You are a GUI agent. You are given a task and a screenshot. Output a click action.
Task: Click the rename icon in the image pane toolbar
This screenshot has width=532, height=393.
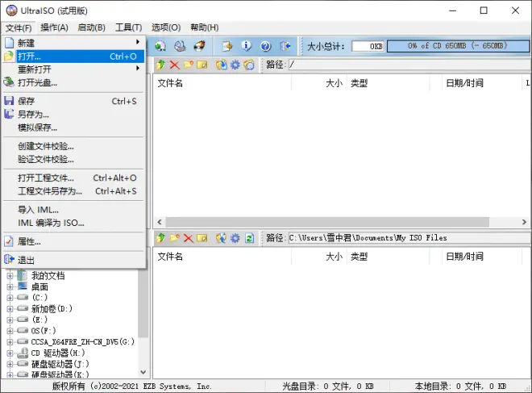202,65
